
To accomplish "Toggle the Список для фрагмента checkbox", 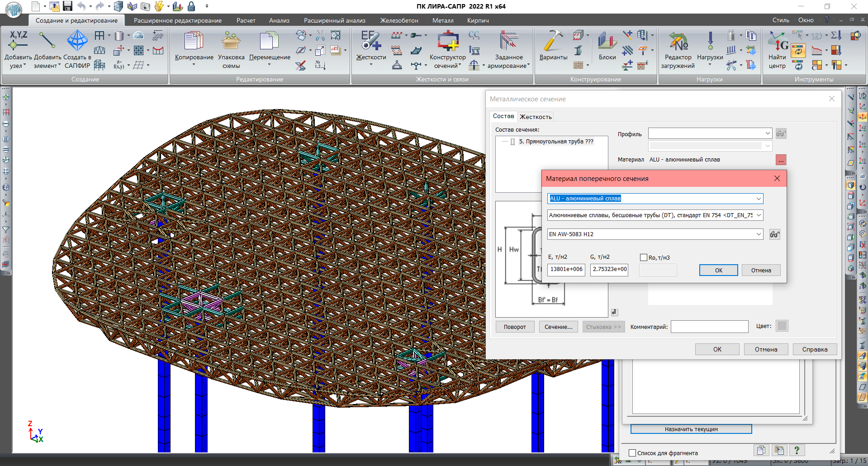I will click(632, 453).
